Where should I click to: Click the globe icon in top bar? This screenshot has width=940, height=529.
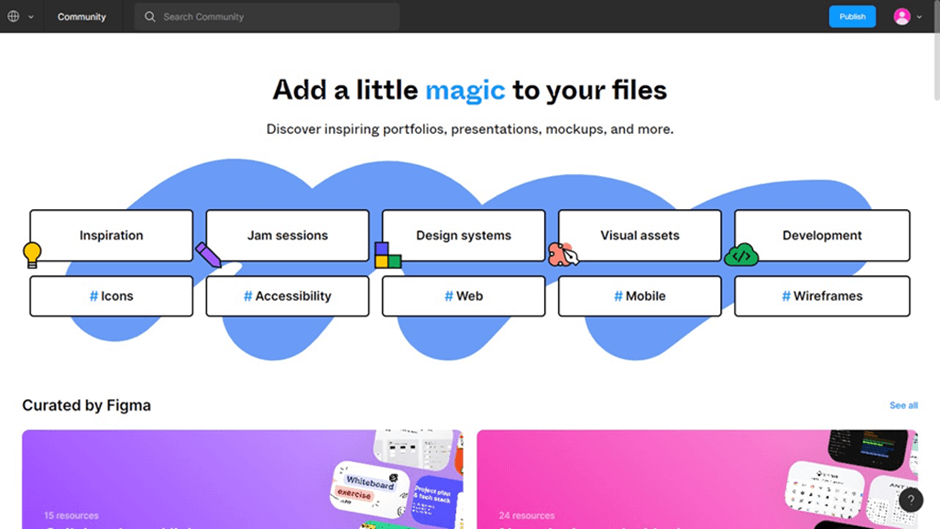pos(13,17)
